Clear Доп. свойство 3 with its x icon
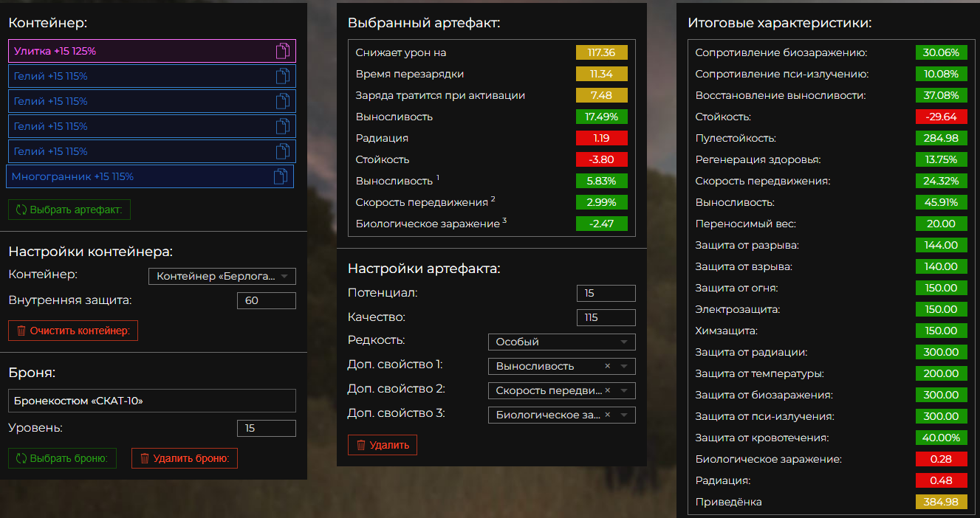 607,415
